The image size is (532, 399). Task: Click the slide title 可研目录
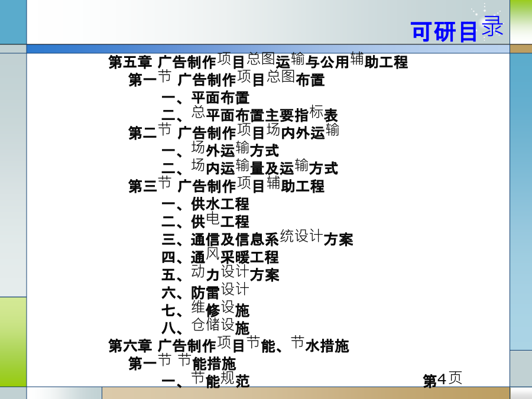point(457,29)
